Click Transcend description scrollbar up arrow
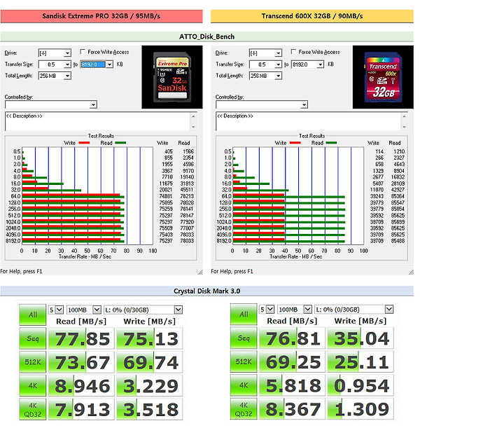This screenshot has height=435, width=504. click(x=405, y=116)
